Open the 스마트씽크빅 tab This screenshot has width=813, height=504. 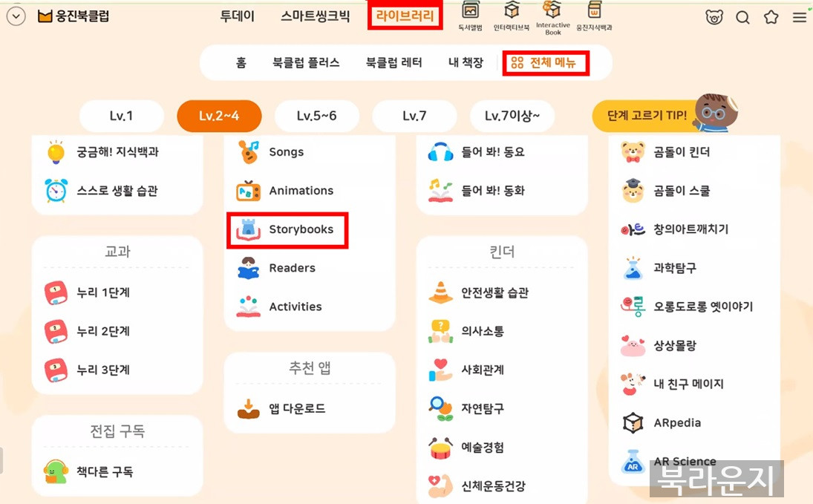click(x=315, y=16)
